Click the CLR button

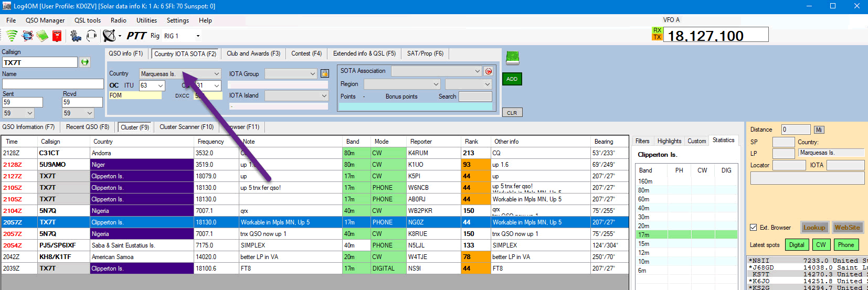[512, 113]
